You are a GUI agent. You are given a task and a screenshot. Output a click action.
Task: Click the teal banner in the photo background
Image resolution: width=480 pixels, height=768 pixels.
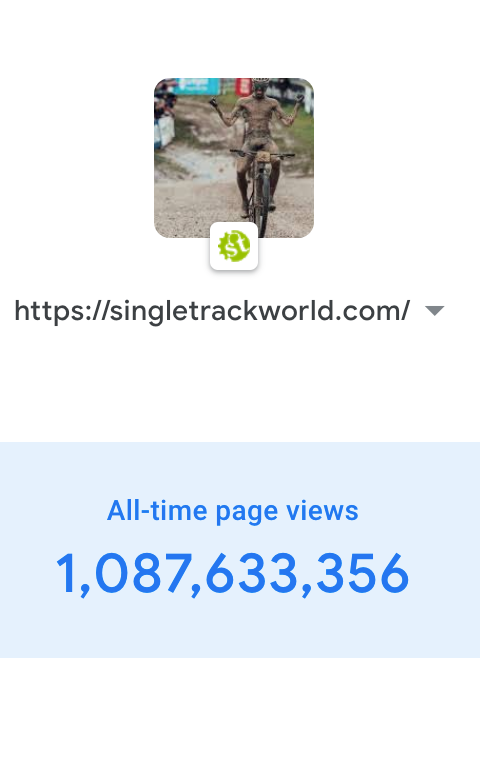[x=197, y=86]
